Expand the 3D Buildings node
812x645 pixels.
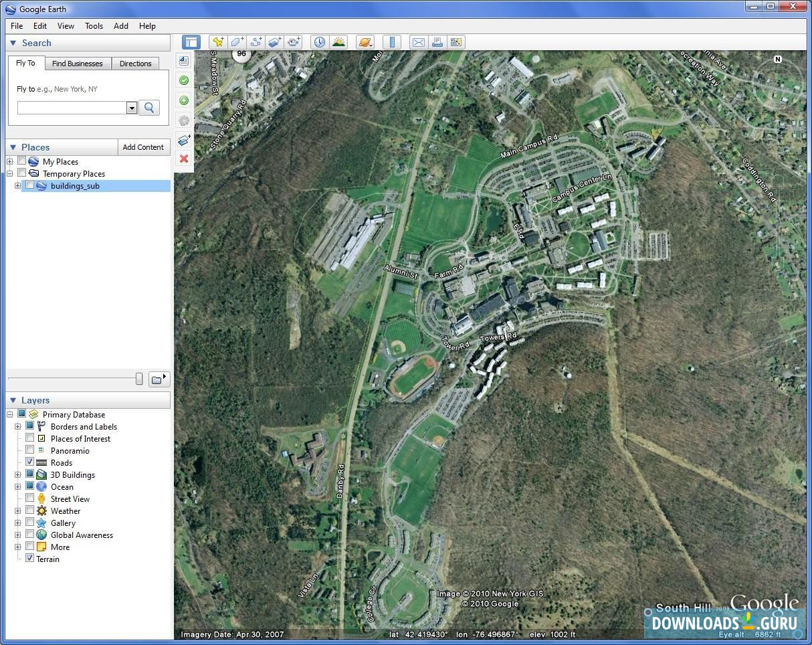[x=18, y=474]
